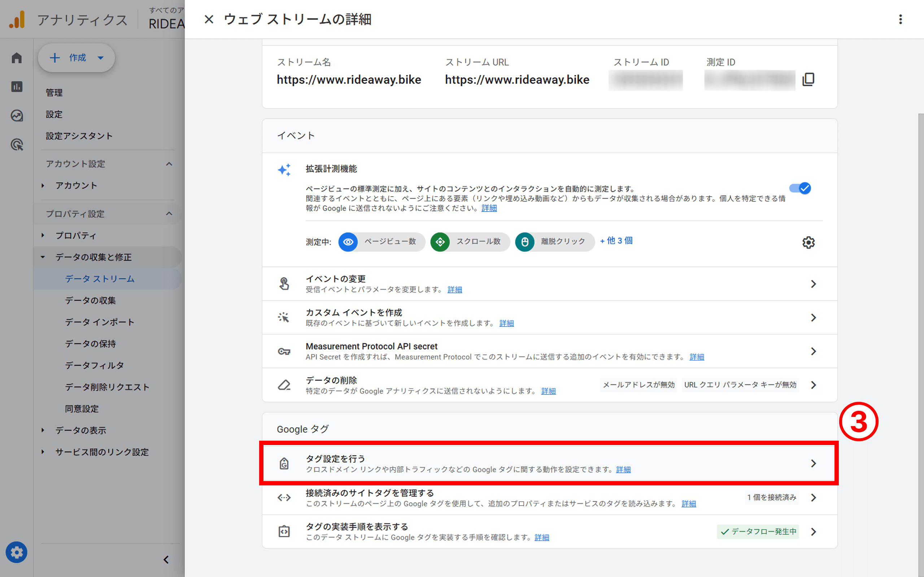The image size is (924, 577).
Task: Open the Reports icon in the left rail
Action: tap(17, 87)
